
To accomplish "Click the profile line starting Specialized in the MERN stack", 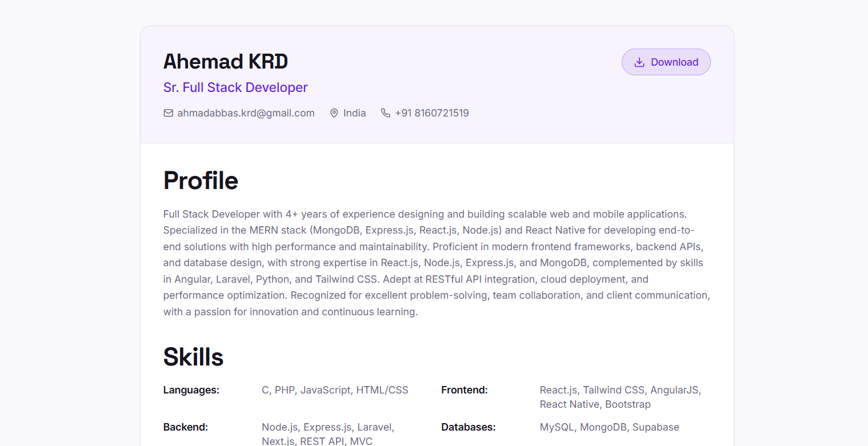I will [x=429, y=230].
